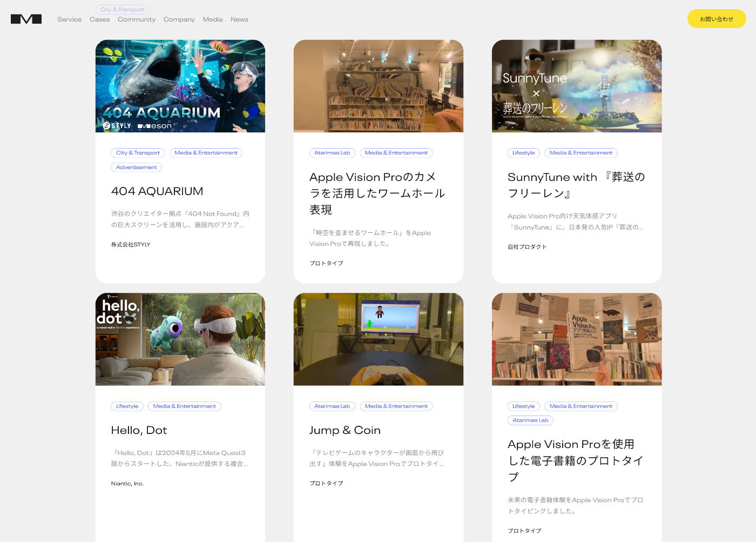756x542 pixels.
Task: Click Media & Entertainment tag on 404 AQUARIUM card
Action: (x=206, y=153)
